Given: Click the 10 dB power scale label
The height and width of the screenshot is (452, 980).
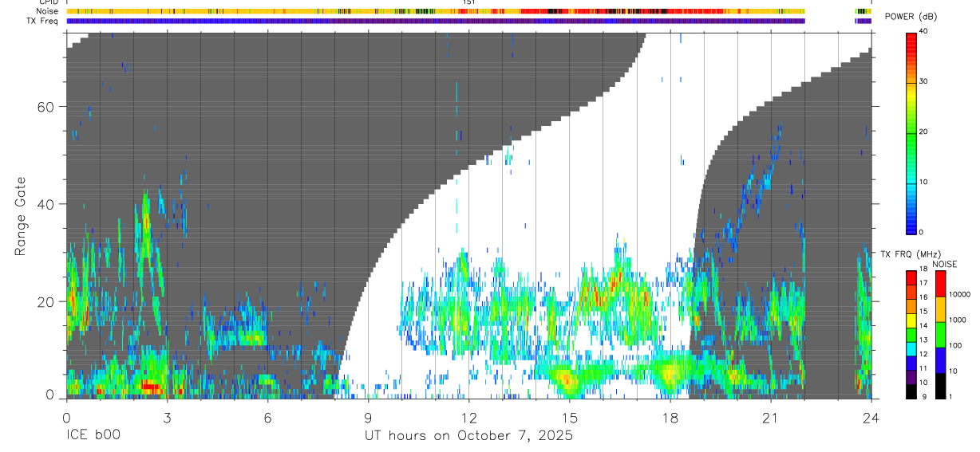Looking at the screenshot, I should tap(925, 182).
